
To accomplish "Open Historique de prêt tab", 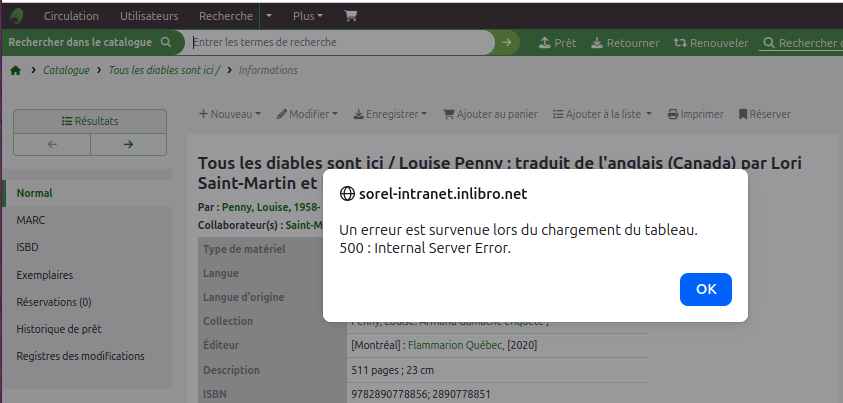I will pos(88,329).
